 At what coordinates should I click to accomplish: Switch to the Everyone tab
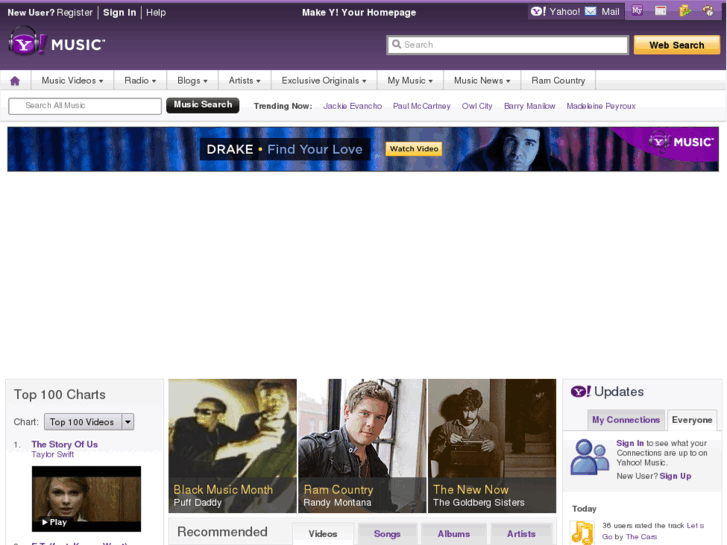coord(692,420)
